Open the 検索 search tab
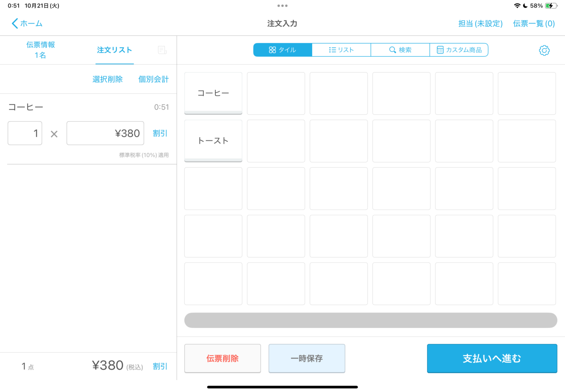The width and height of the screenshot is (565, 392). tap(400, 50)
